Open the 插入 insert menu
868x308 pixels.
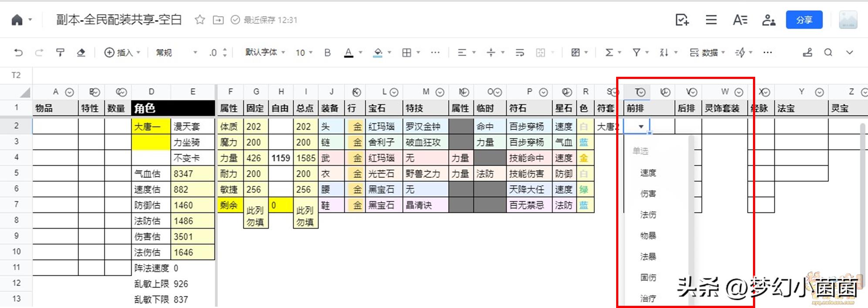point(122,53)
